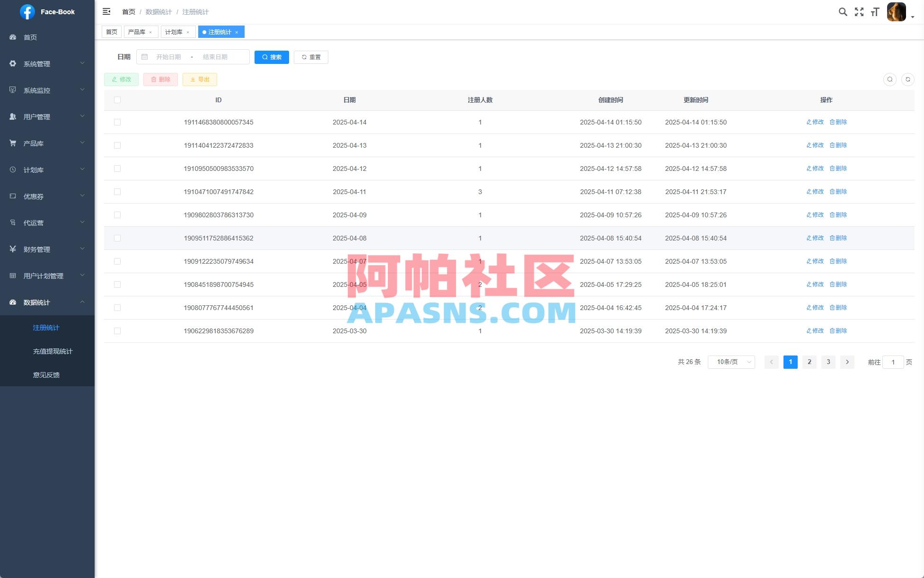The height and width of the screenshot is (578, 924).
Task: Go to page 2
Action: point(809,362)
